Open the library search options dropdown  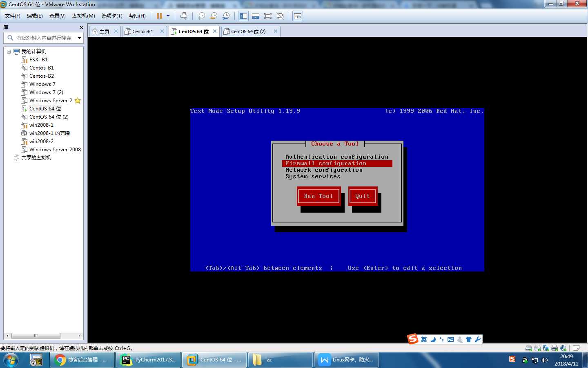click(79, 38)
